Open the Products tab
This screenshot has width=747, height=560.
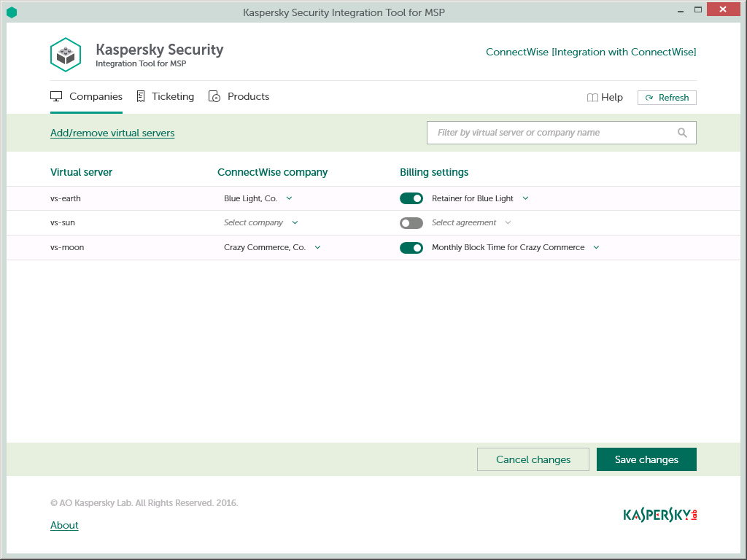click(239, 97)
